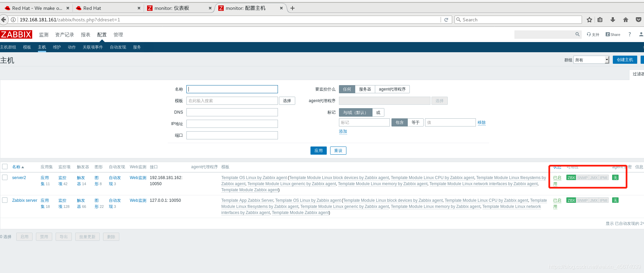Click ZBX availability badge for server2

pyautogui.click(x=571, y=178)
